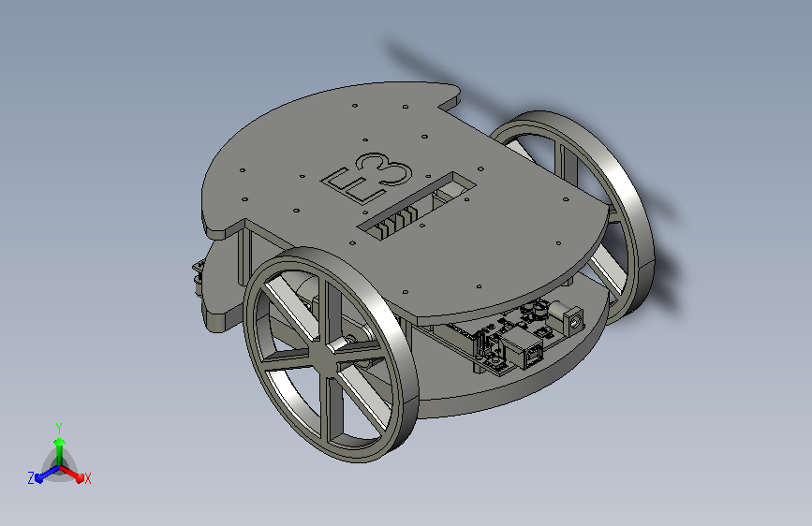Image resolution: width=812 pixels, height=526 pixels.
Task: Select the USB port on the circuit board
Action: tap(522, 348)
